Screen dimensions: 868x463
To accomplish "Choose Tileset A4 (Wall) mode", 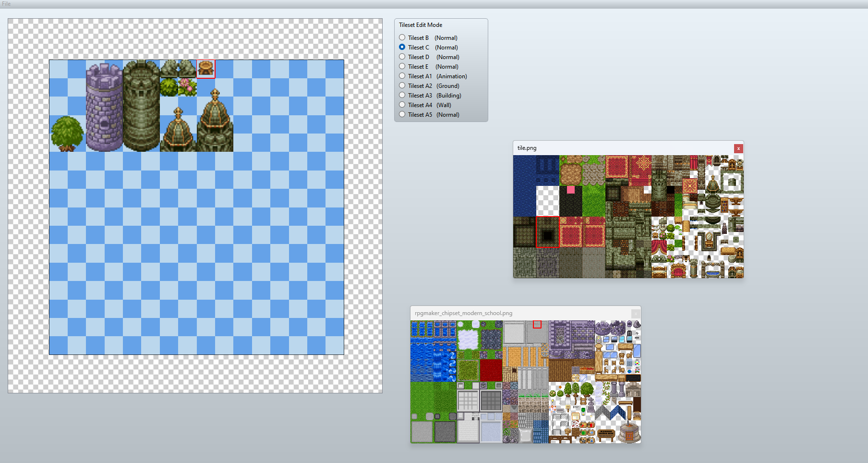I will pyautogui.click(x=425, y=105).
